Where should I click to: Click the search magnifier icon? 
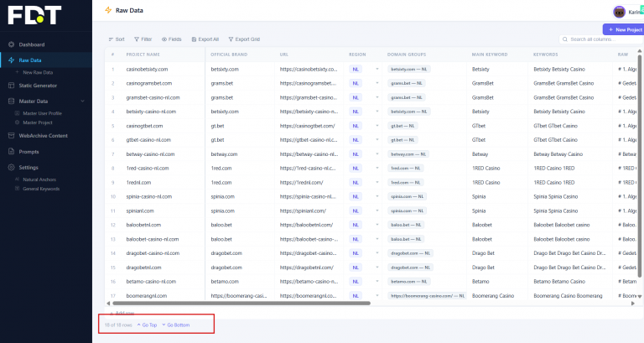[x=565, y=39]
